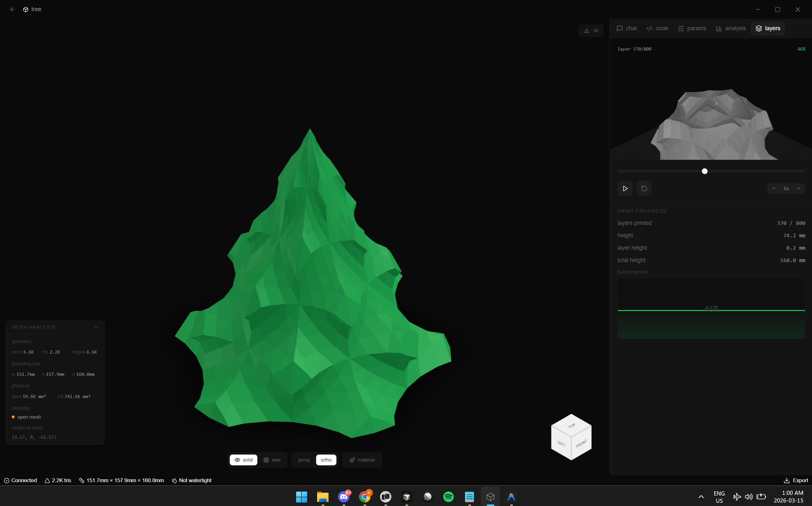This screenshot has height=506, width=812.
Task: Enable persp camera projection
Action: click(304, 460)
